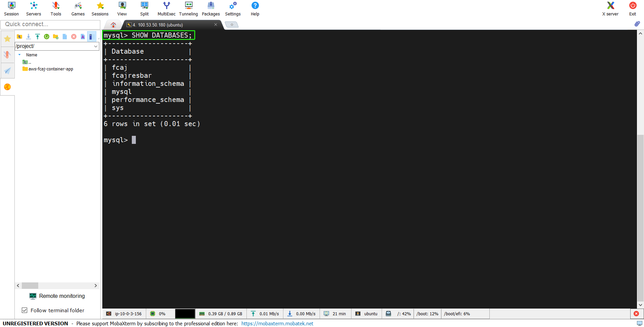Click the terminal cursor at mysql prompt
The image size is (644, 327).
(x=134, y=140)
